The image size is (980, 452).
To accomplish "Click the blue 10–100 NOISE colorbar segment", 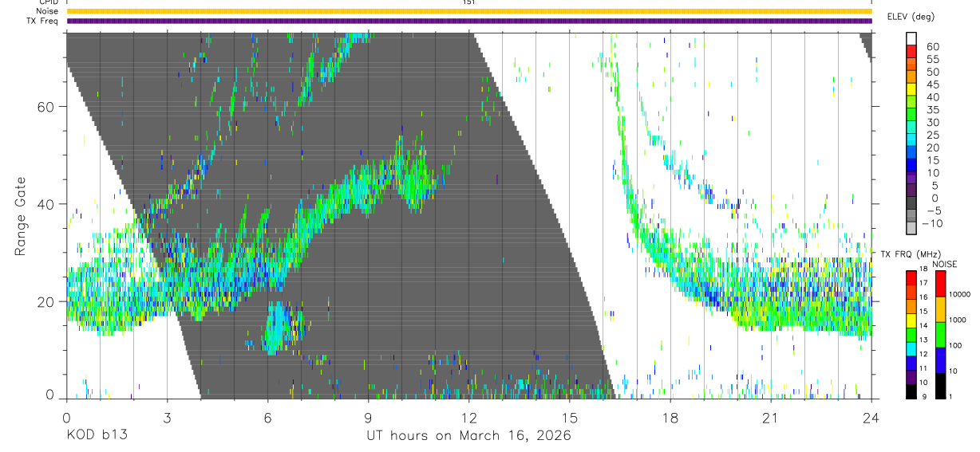I will coord(939,360).
